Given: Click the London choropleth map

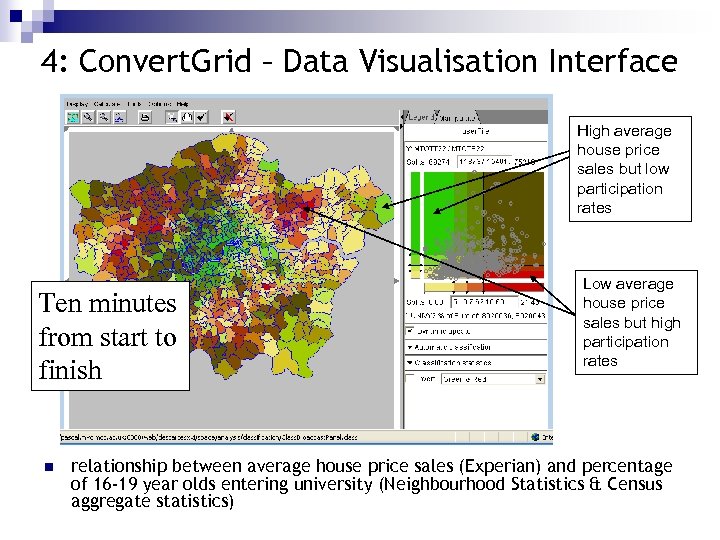Looking at the screenshot, I should point(232,253).
